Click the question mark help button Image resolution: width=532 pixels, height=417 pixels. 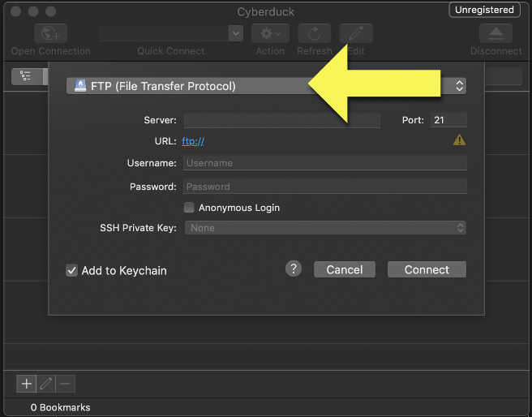click(x=294, y=269)
